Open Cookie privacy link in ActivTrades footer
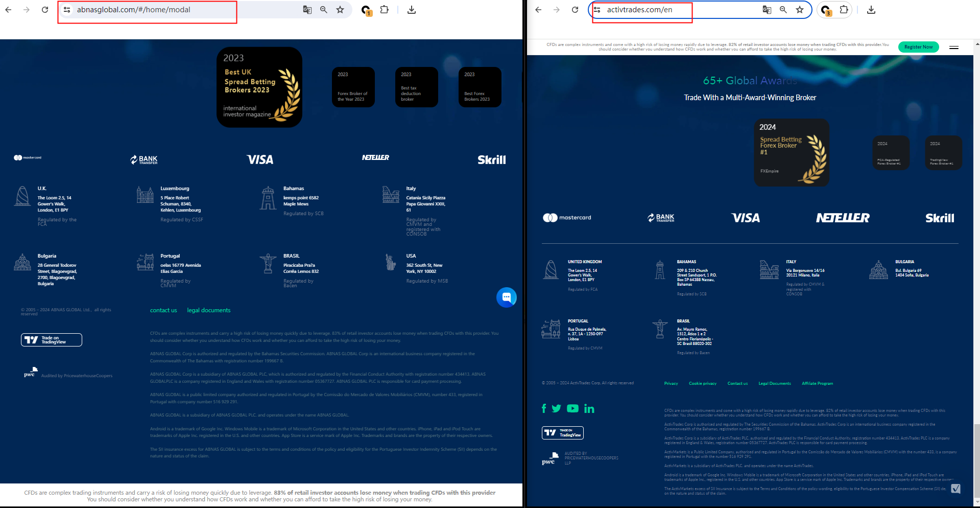Screen dimensions: 980x508 (x=702, y=383)
